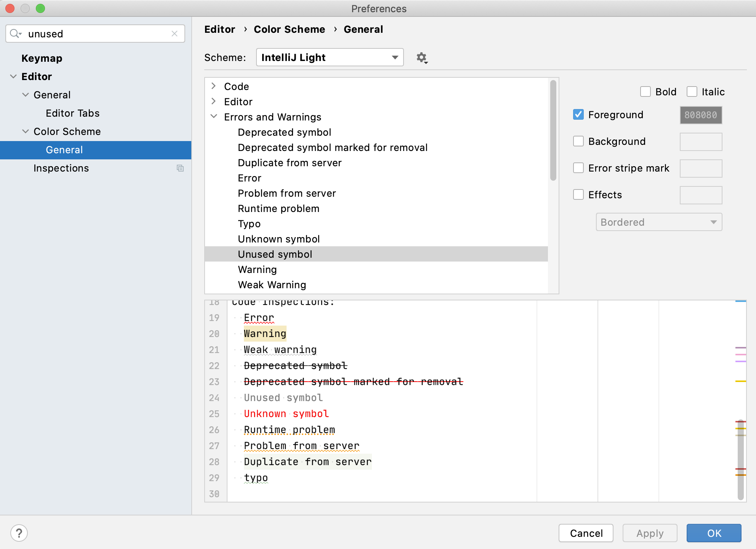
Task: Open the search options magnifier dropdown
Action: 16,34
